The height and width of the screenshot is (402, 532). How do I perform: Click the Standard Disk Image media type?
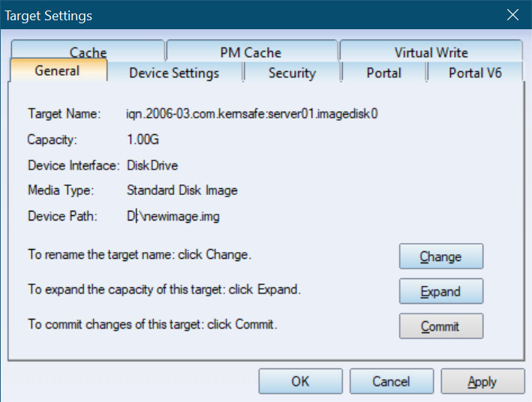click(182, 190)
